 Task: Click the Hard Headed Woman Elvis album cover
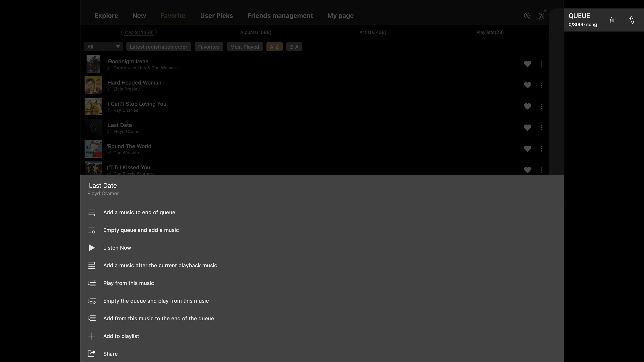pyautogui.click(x=93, y=85)
